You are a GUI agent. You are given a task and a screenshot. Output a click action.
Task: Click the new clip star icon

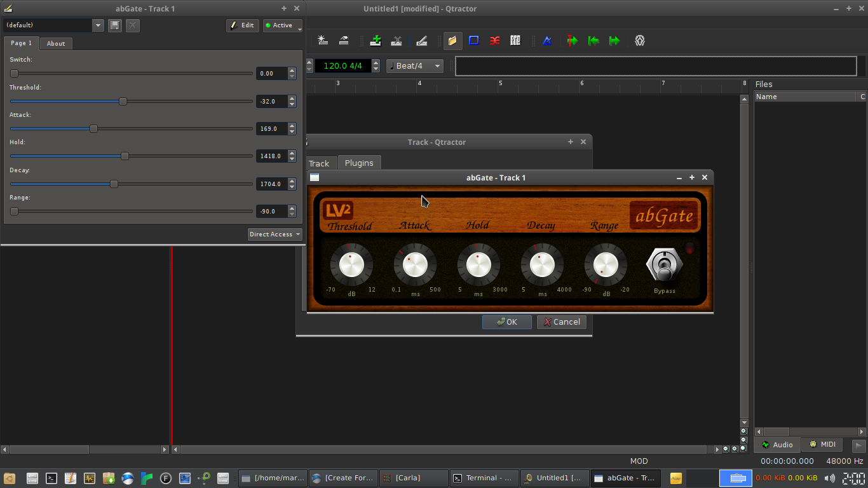tap(323, 41)
